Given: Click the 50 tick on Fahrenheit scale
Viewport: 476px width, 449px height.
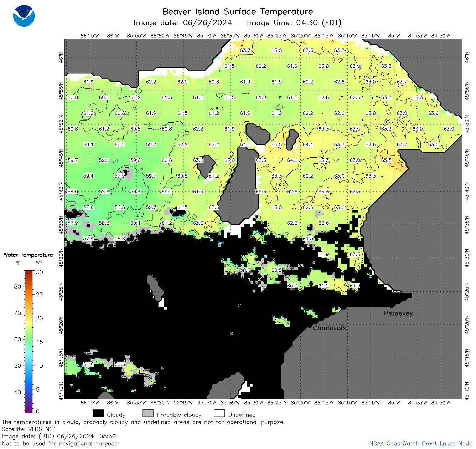Looking at the screenshot, I should [x=17, y=366].
